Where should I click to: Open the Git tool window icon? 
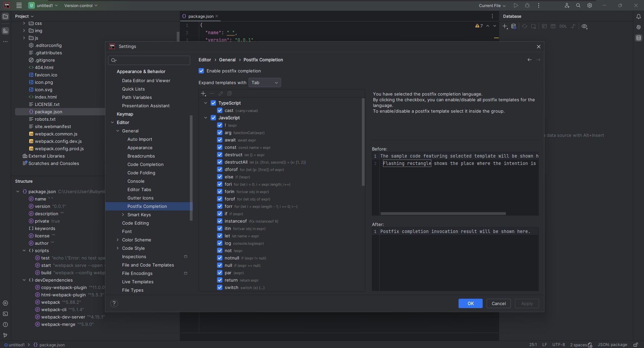[5, 335]
